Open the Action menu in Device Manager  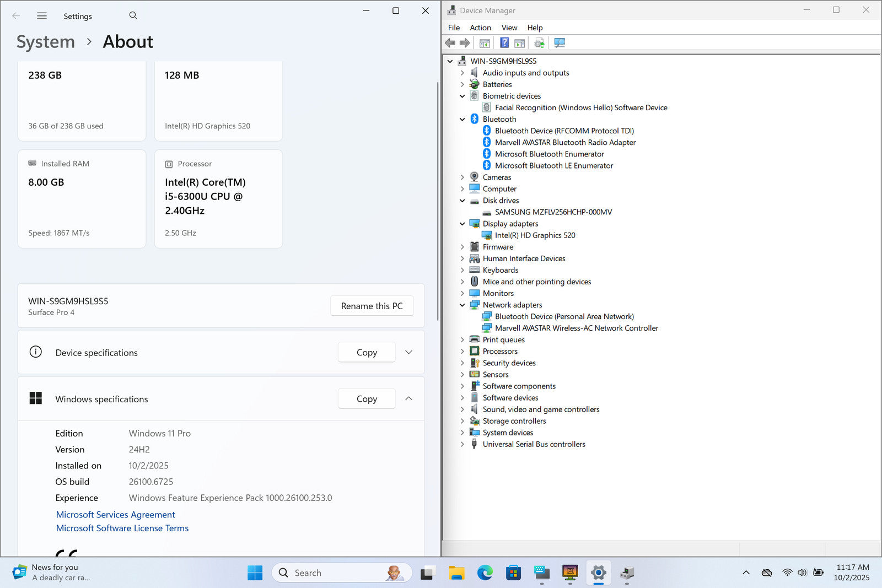480,28
